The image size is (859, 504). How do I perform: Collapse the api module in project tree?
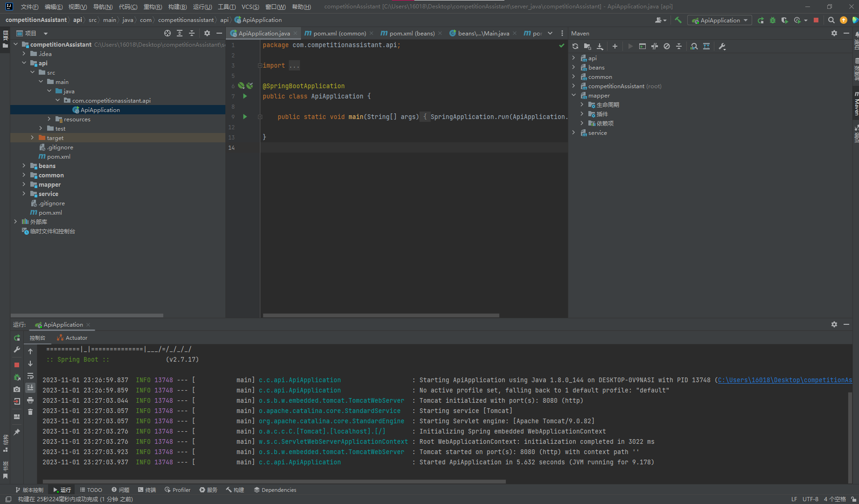pyautogui.click(x=24, y=63)
